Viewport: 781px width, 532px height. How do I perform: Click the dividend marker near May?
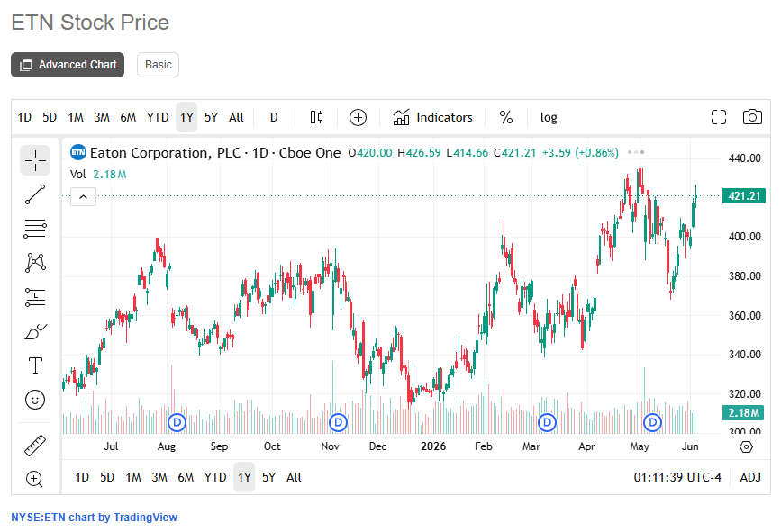coord(652,422)
